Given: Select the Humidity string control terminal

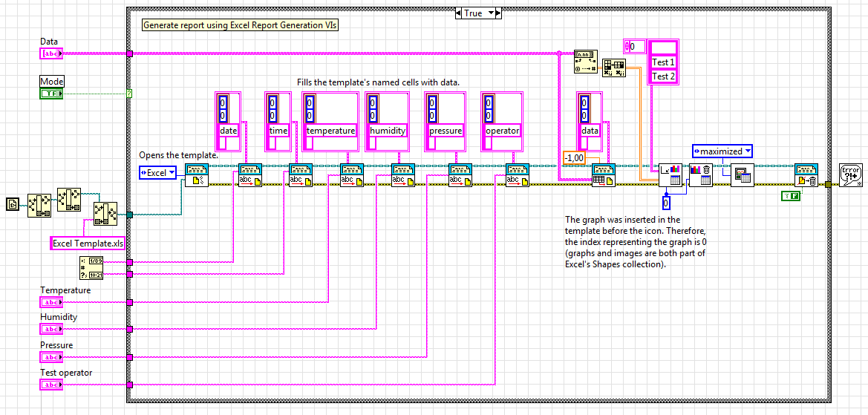Looking at the screenshot, I should [x=51, y=329].
